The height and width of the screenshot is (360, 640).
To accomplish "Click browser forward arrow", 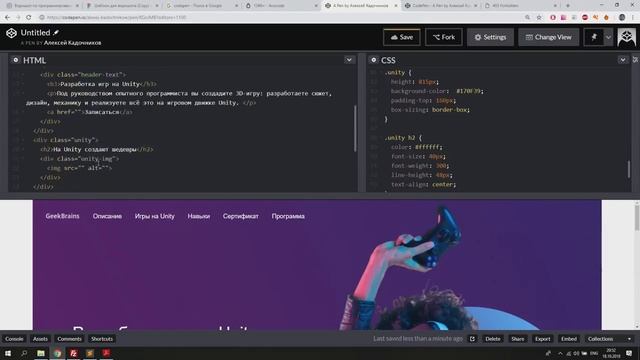I will pos(18,18).
